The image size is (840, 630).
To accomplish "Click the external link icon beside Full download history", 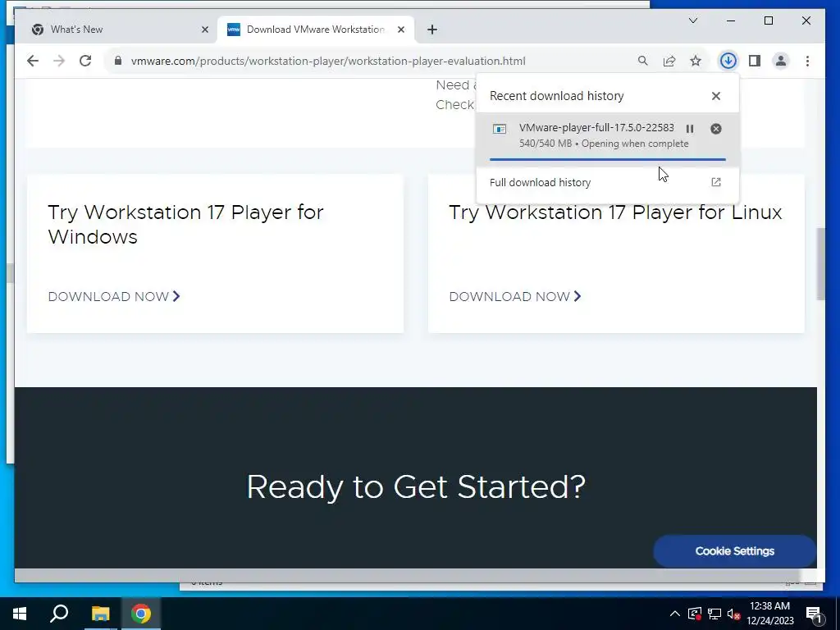I will 715,182.
